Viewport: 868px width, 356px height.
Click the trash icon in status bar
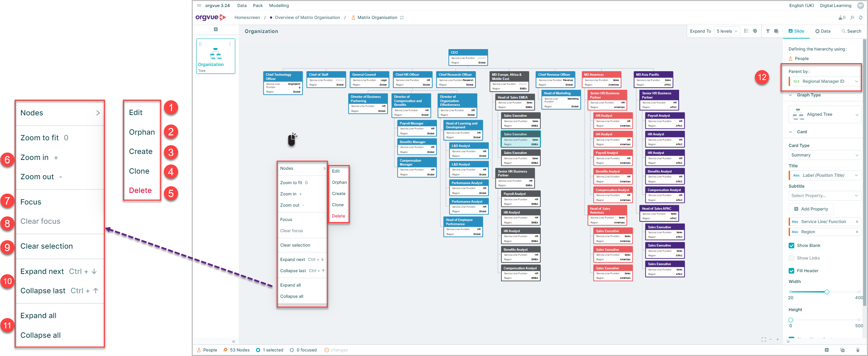click(x=858, y=350)
